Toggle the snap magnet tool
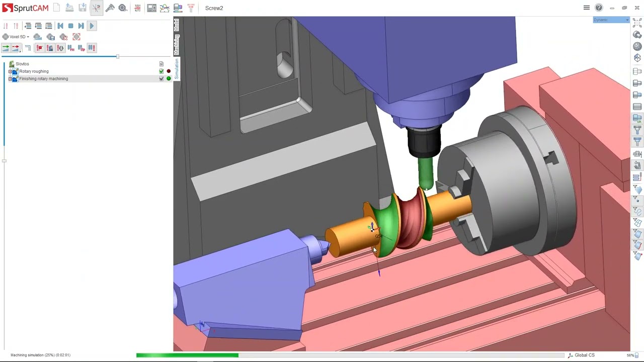Viewport: 644px width, 362px height. 96,8
